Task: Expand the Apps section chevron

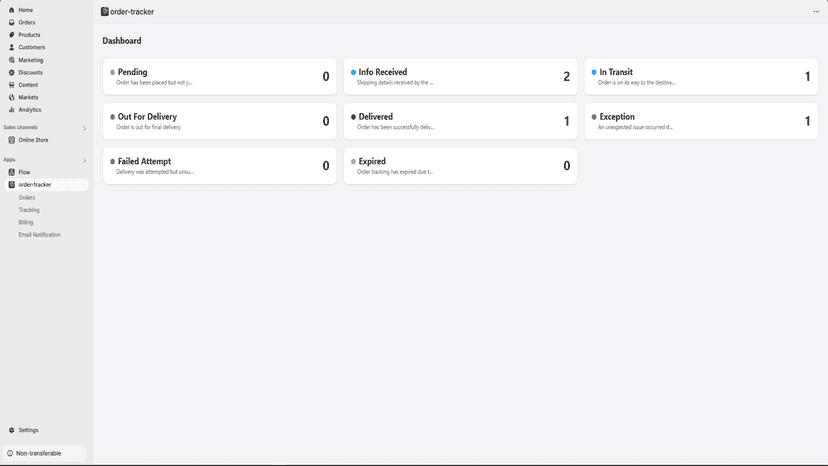Action: point(84,161)
